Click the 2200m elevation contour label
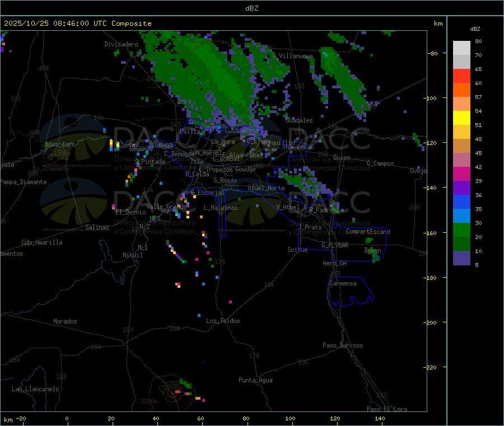The width and height of the screenshot is (504, 426). pyautogui.click(x=149, y=401)
